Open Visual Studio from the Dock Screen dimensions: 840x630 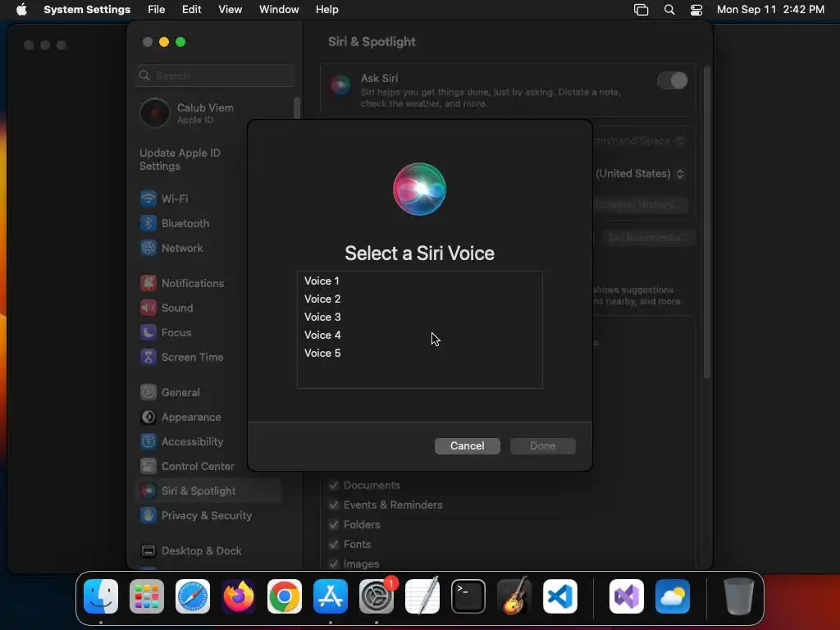(x=627, y=596)
